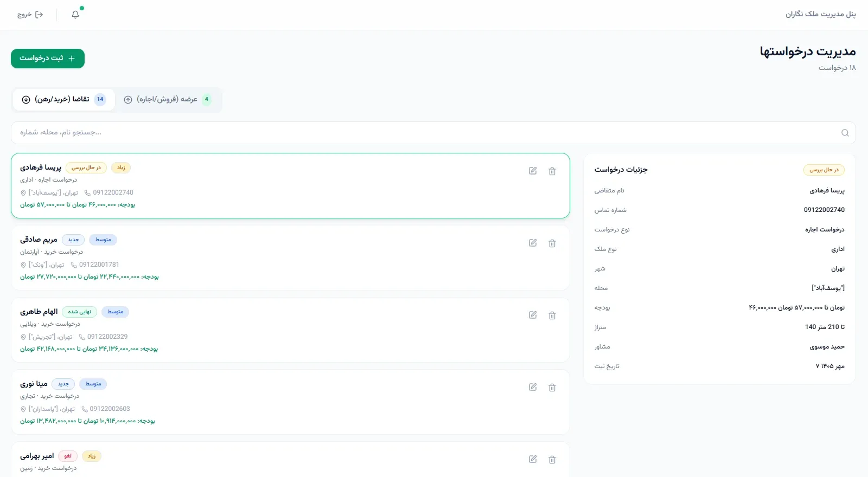Image resolution: width=868 pixels, height=477 pixels.
Task: Edit مینا نوری request
Action: tap(533, 387)
